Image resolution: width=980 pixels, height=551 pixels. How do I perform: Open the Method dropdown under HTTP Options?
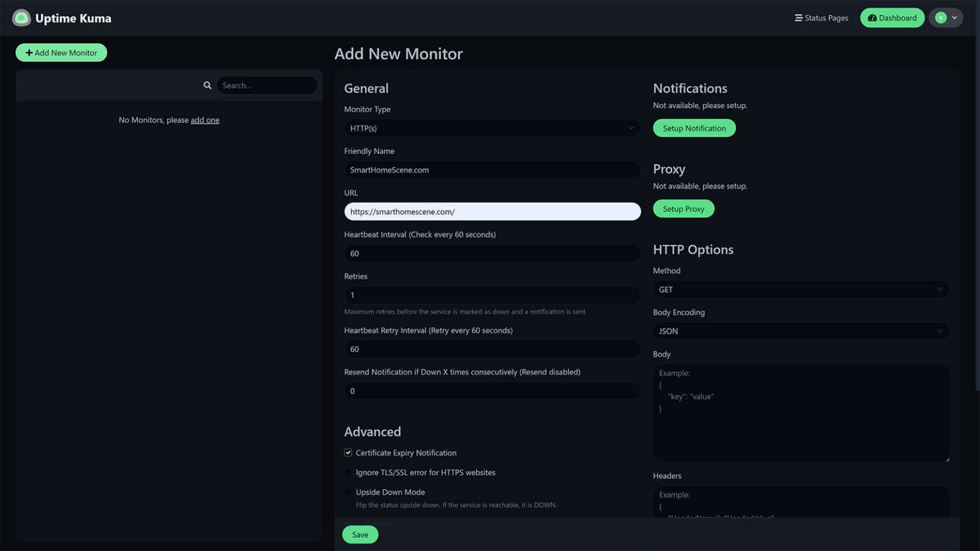pyautogui.click(x=801, y=289)
